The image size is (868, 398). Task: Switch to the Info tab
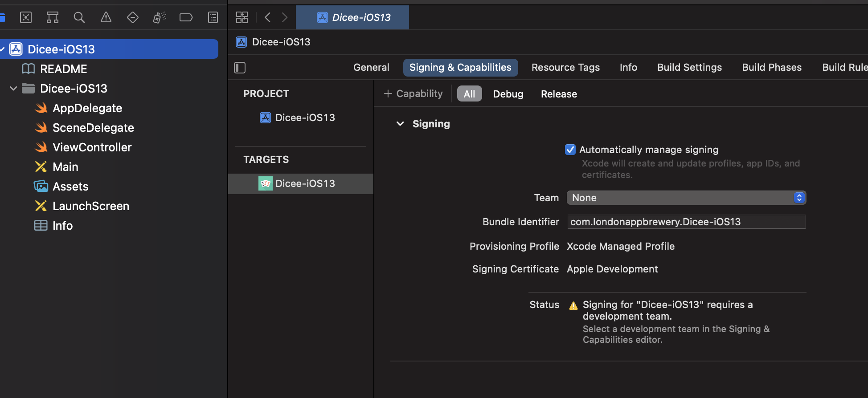[x=628, y=67]
